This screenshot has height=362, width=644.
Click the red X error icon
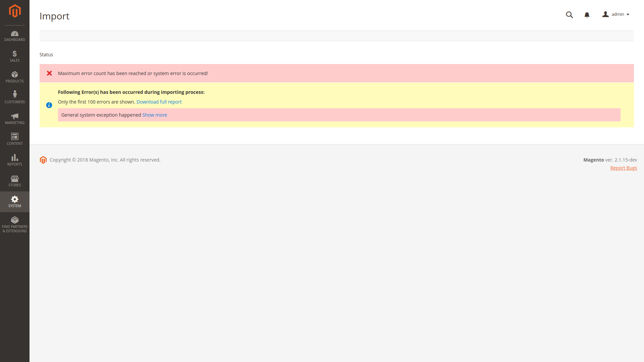pyautogui.click(x=49, y=73)
